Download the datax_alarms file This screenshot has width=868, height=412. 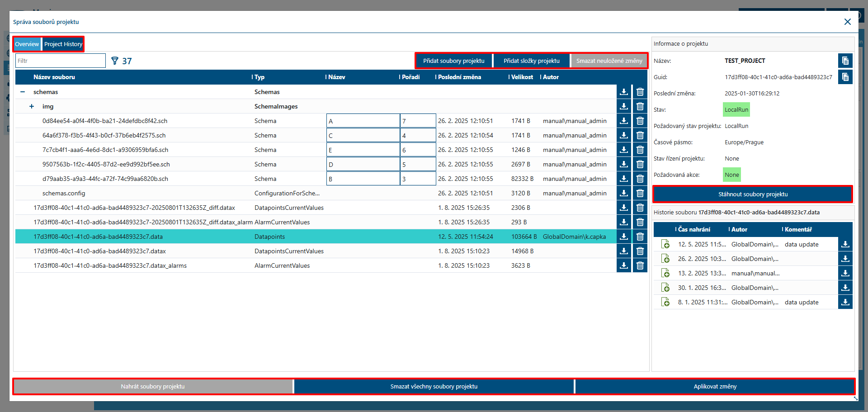(624, 265)
